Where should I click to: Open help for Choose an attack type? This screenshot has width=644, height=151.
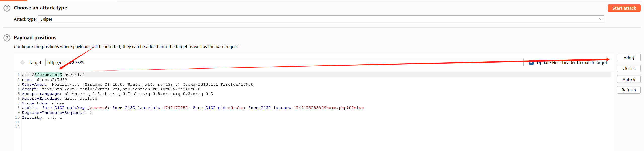(x=7, y=8)
